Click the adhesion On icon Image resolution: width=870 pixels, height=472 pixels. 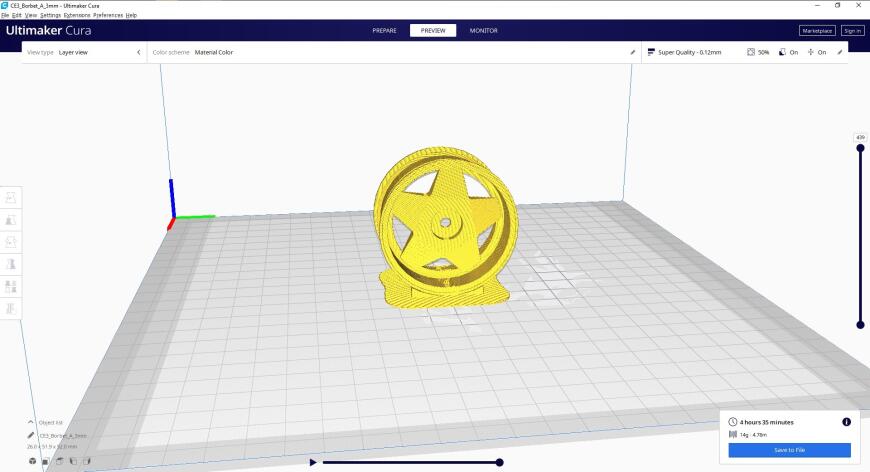(811, 52)
